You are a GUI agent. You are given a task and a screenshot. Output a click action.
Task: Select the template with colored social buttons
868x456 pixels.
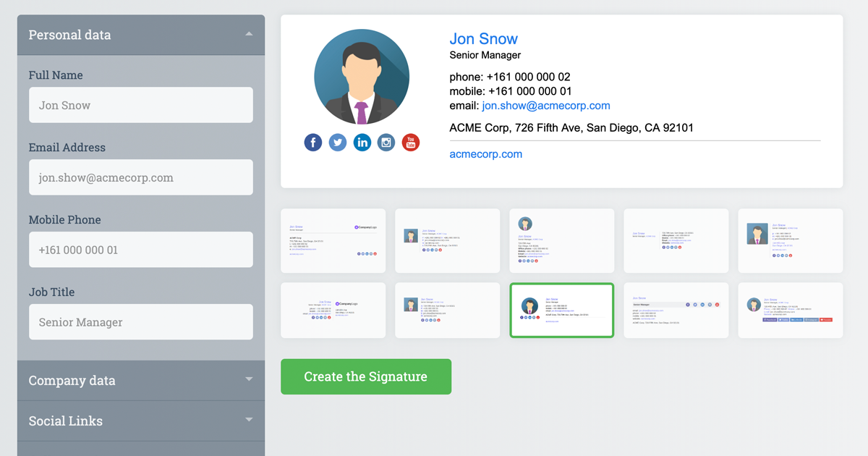(x=791, y=310)
